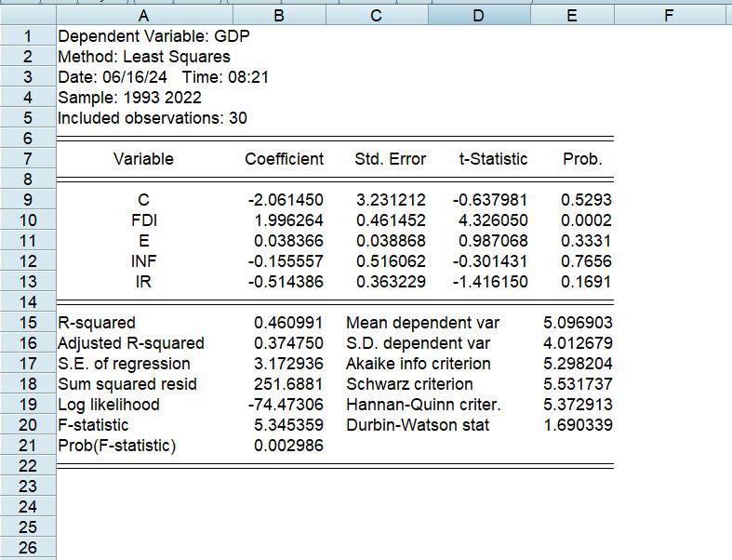The width and height of the screenshot is (732, 560).
Task: Click the 'F-statistic' label cell
Action: 93,425
